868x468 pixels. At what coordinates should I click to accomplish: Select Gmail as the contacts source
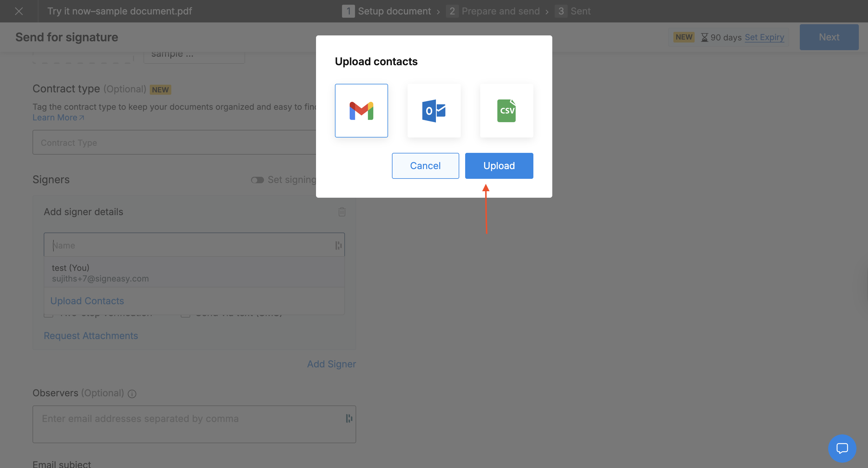(x=361, y=110)
